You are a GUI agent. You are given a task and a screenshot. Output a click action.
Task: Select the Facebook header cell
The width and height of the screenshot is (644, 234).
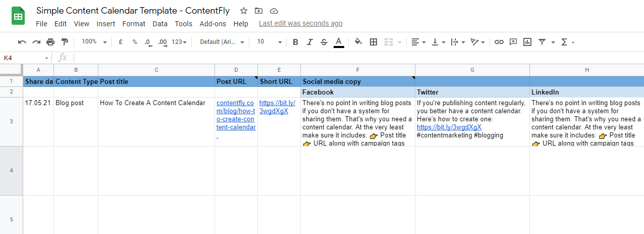pyautogui.click(x=358, y=92)
